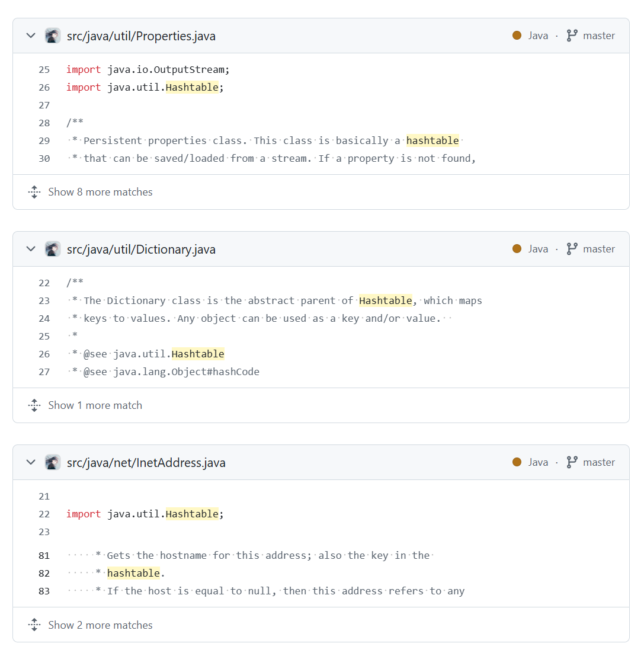Click avatar icon beside Properties.java
Viewport: 644px width, 656px height.
pyautogui.click(x=53, y=36)
